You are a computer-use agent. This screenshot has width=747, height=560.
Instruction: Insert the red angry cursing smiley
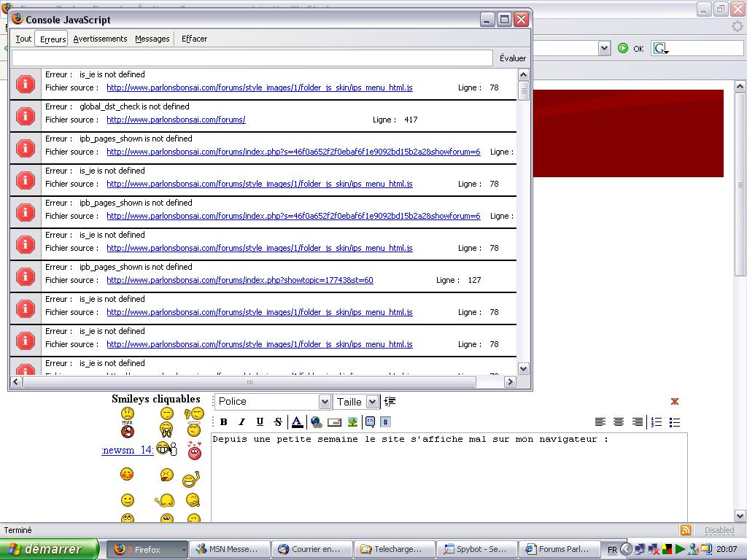tap(127, 431)
